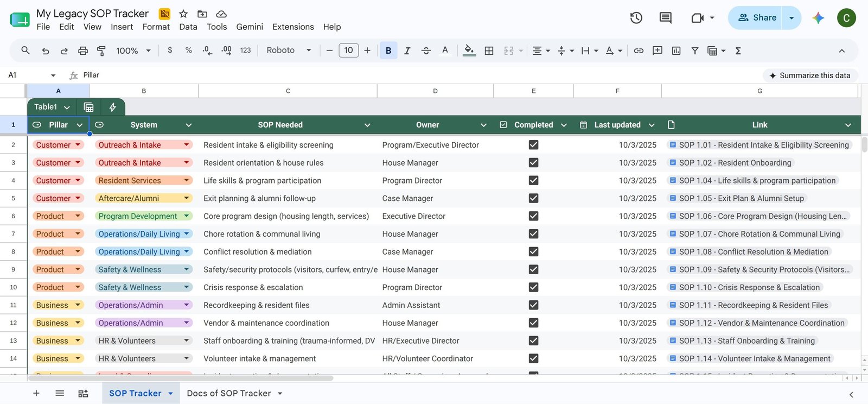
Task: Open SOP 1.13 Staff Onboarding link
Action: pyautogui.click(x=743, y=340)
